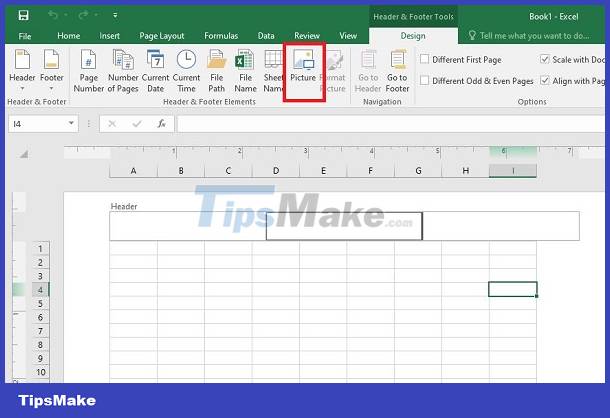Image resolution: width=610 pixels, height=418 pixels.
Task: Insert File Path element
Action: [217, 71]
